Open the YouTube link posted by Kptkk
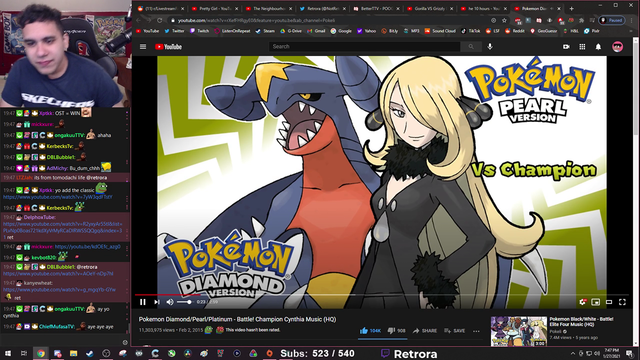 [x=58, y=197]
